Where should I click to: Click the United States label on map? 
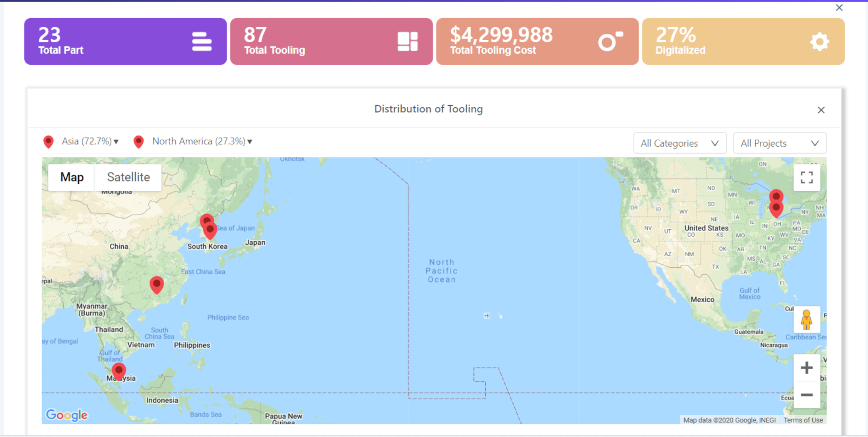click(x=706, y=228)
